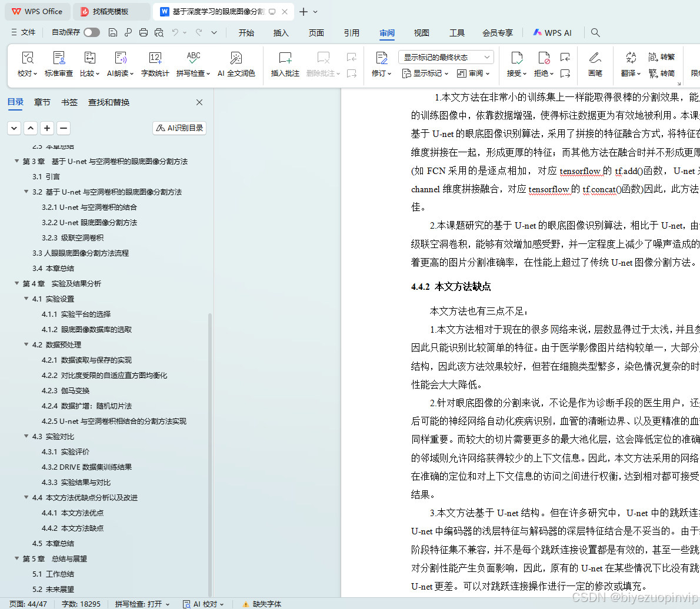Open the 拼写检查: 打开 status dropdown
700x609 pixels.
pos(142,604)
